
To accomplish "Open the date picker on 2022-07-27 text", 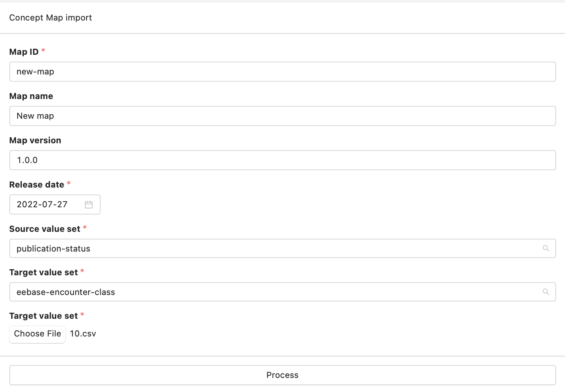I will (x=42, y=204).
